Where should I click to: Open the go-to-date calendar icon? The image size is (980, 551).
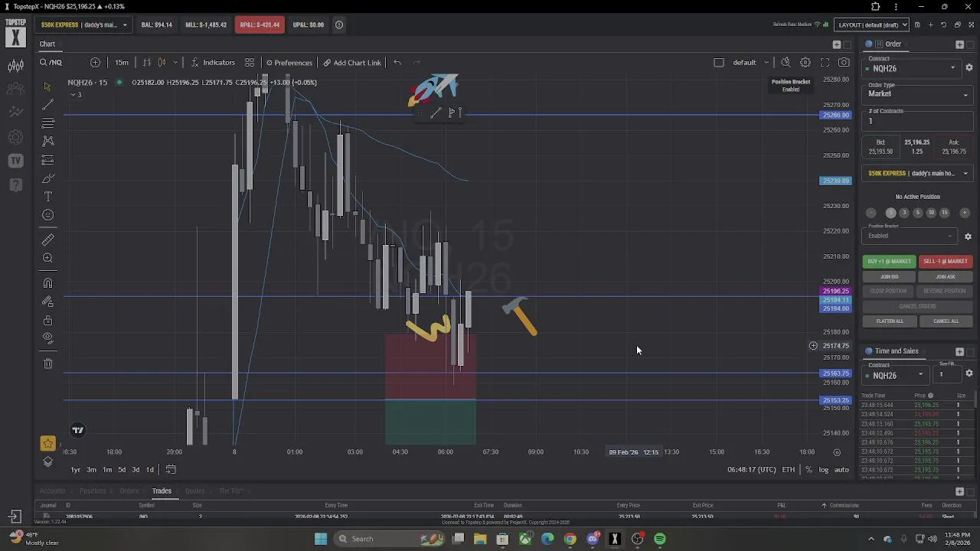[171, 470]
